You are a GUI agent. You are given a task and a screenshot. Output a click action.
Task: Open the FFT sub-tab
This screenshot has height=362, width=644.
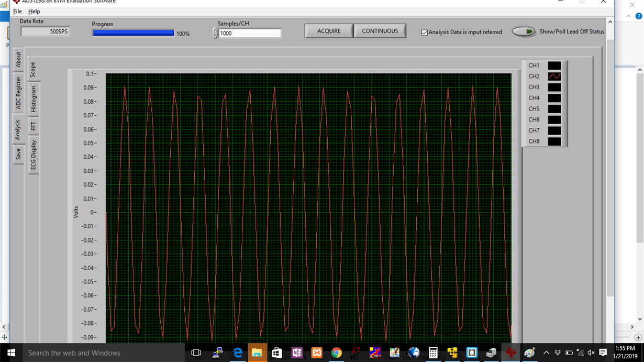(x=33, y=126)
